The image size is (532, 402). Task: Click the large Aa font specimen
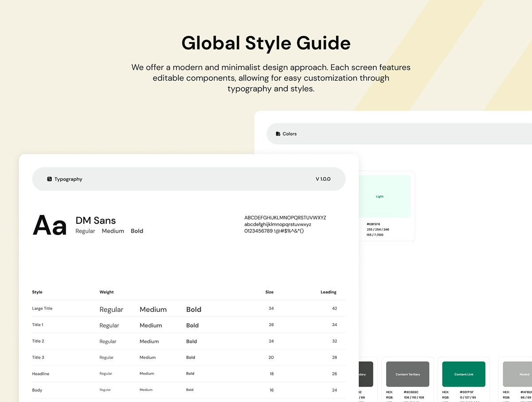(50, 225)
